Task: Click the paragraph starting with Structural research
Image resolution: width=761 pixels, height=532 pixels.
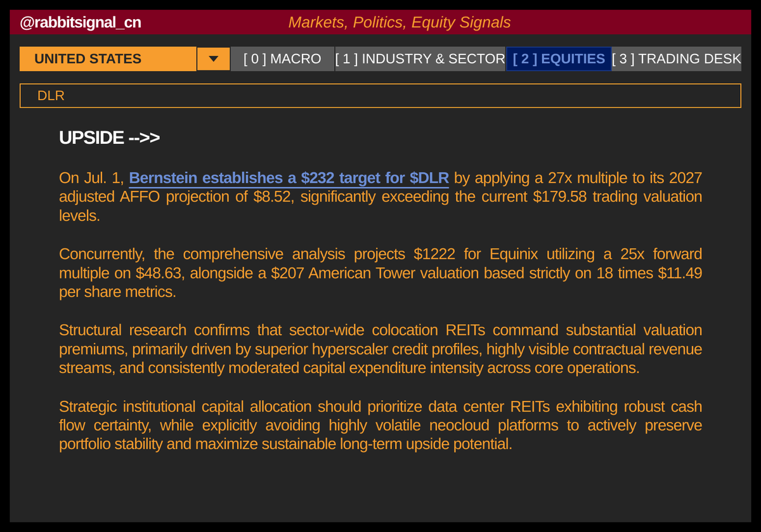Action: (x=380, y=349)
